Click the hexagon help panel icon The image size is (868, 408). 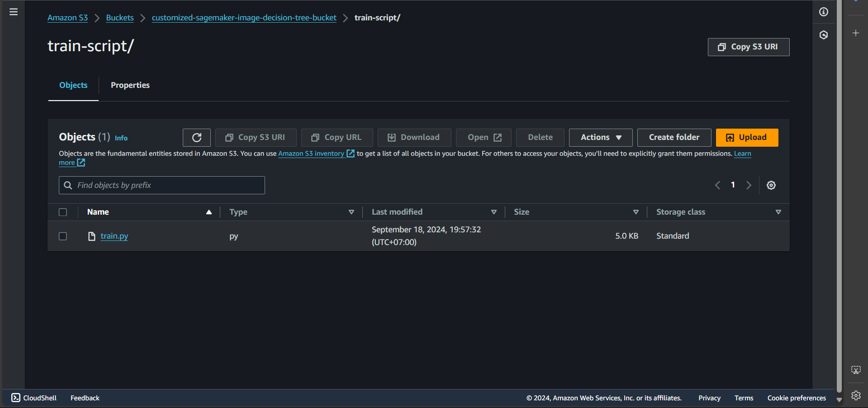tap(824, 35)
